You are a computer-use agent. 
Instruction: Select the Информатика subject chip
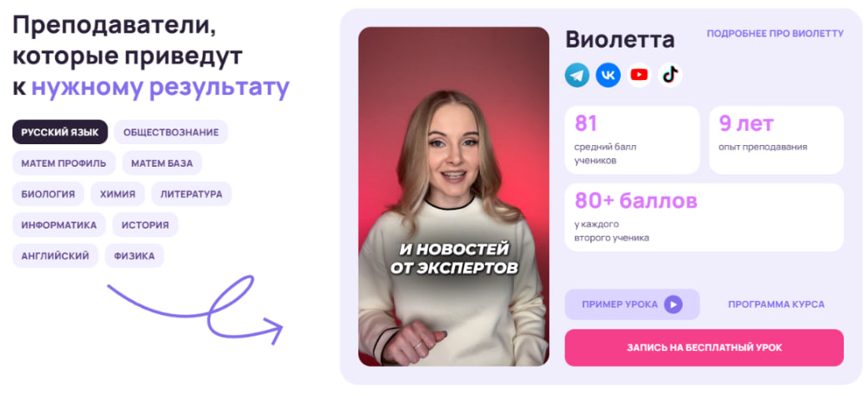coord(58,225)
